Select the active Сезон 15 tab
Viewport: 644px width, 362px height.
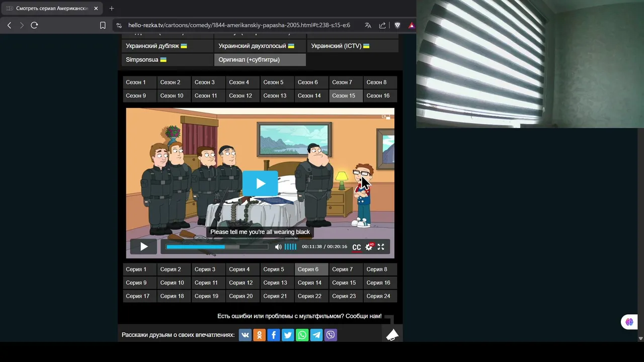tap(346, 96)
